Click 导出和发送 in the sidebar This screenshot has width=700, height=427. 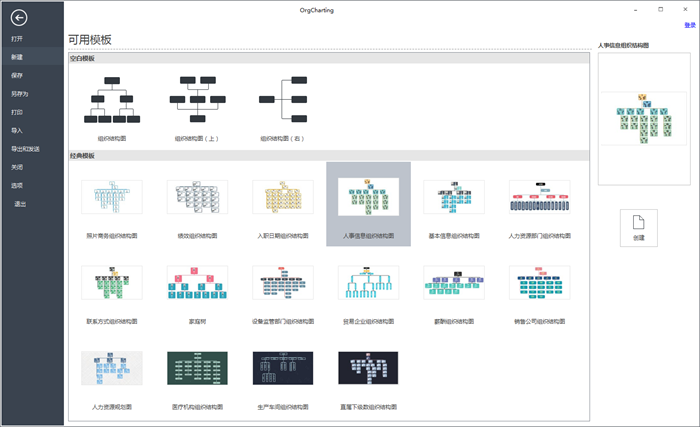(25, 149)
